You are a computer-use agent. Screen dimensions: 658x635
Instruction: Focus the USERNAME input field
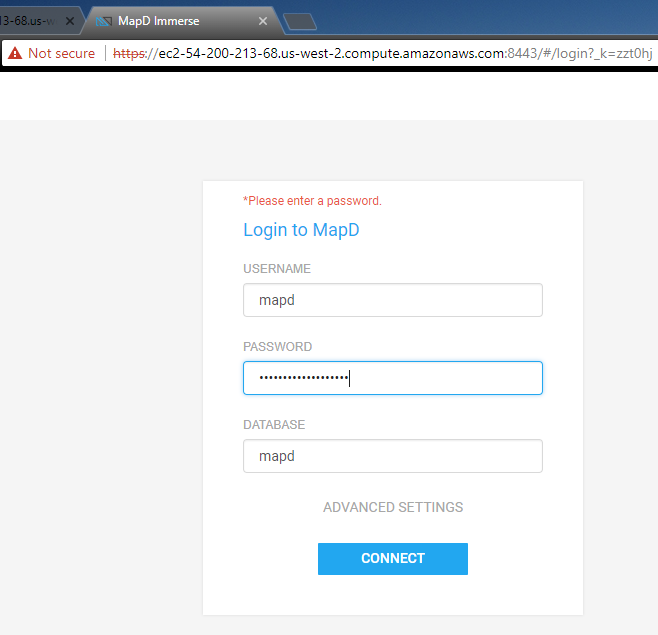tap(393, 300)
